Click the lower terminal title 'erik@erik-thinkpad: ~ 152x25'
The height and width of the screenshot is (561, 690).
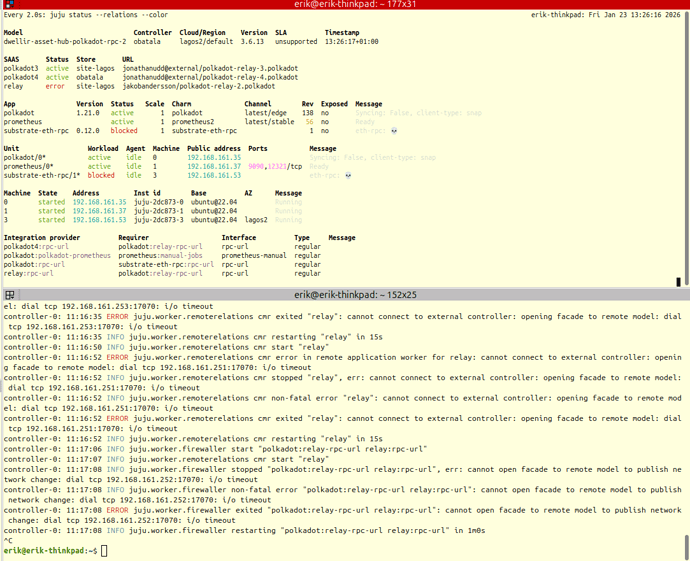355,295
